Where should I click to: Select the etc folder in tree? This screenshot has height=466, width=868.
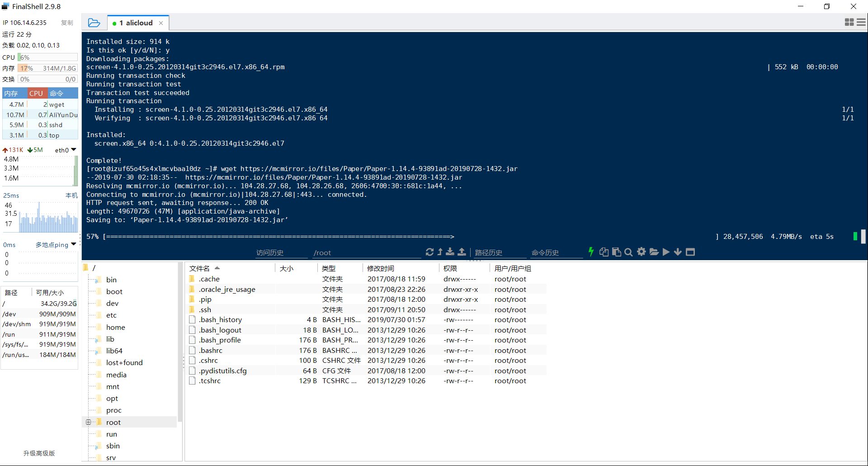(x=111, y=315)
